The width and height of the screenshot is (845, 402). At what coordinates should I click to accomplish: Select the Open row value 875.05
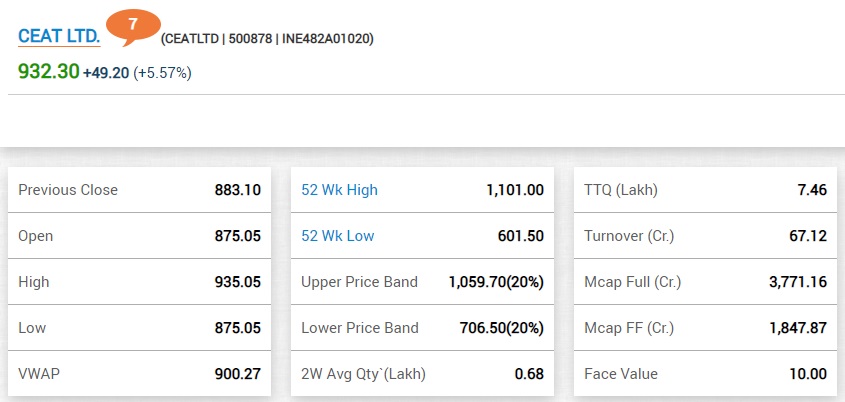click(x=238, y=235)
